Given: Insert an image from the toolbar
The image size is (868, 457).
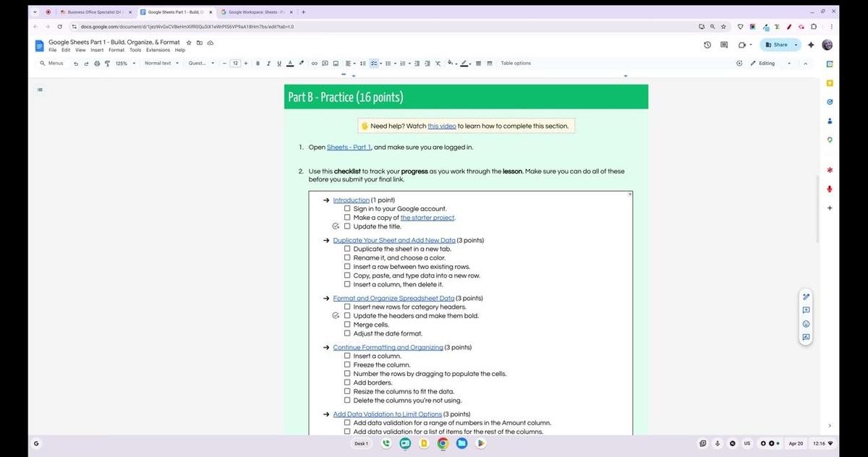Looking at the screenshot, I should click(335, 63).
